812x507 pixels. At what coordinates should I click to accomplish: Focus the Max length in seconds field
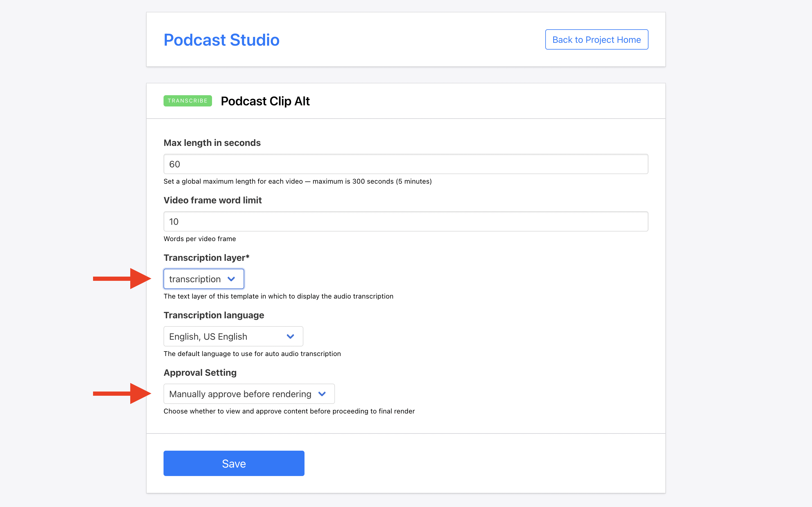405,164
